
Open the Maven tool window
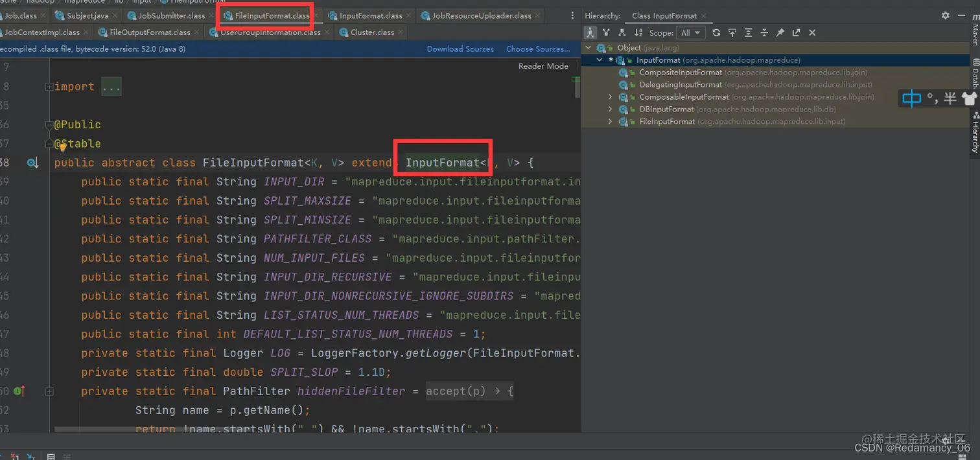[x=974, y=29]
